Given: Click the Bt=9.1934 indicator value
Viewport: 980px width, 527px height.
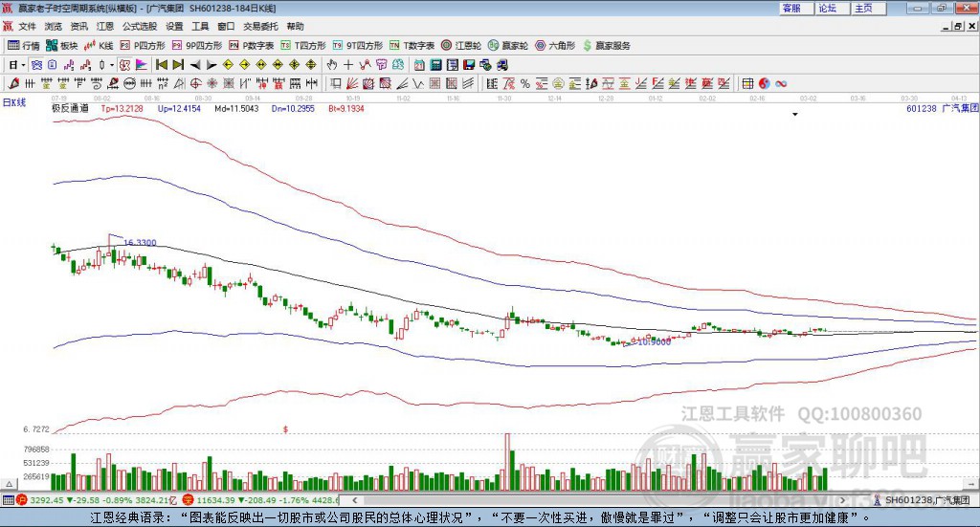Looking at the screenshot, I should (x=346, y=109).
